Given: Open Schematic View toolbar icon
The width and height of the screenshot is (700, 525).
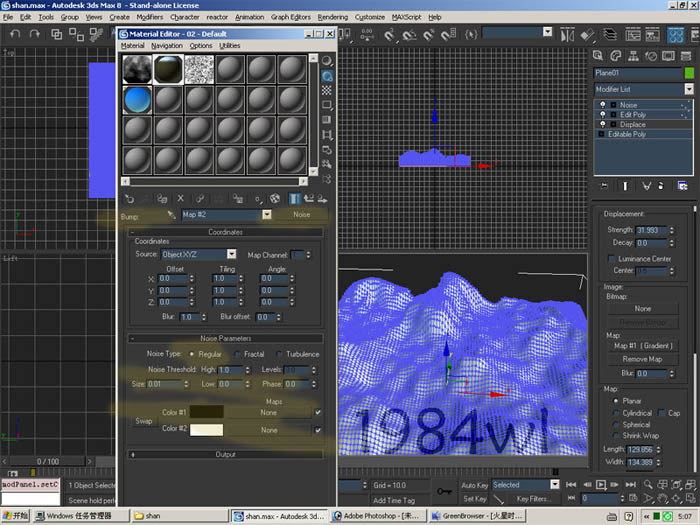Looking at the screenshot, I should coord(653,35).
